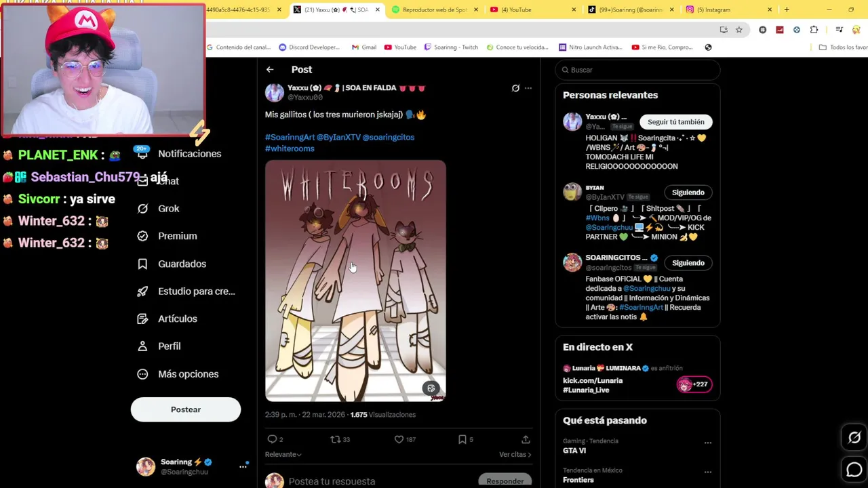Switch to the Spotify web player tab
The width and height of the screenshot is (868, 488).
[x=435, y=9]
